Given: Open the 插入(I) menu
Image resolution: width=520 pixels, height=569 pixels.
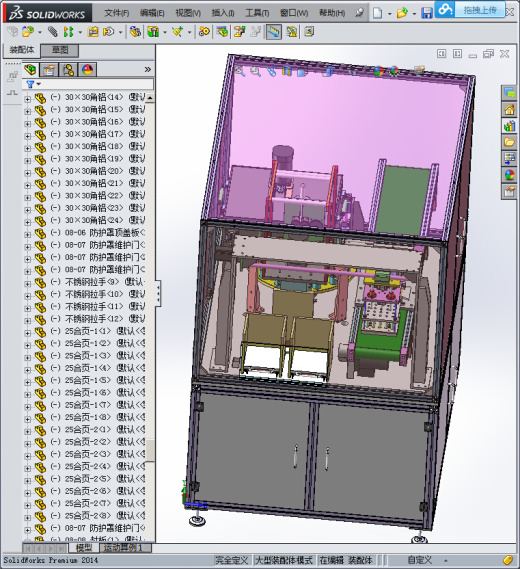Looking at the screenshot, I should coord(223,13).
